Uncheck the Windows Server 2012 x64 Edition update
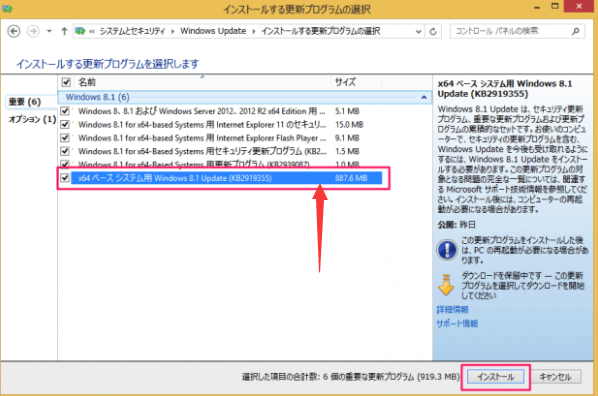 pos(65,111)
